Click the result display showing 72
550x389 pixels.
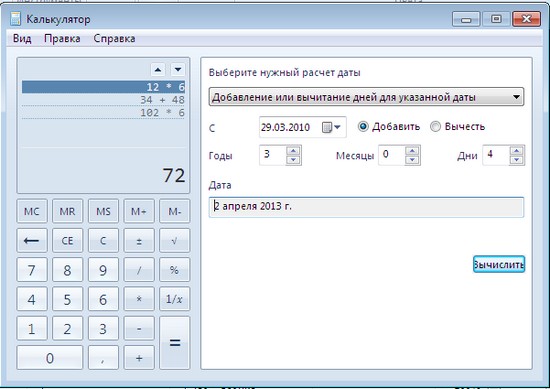[x=174, y=175]
